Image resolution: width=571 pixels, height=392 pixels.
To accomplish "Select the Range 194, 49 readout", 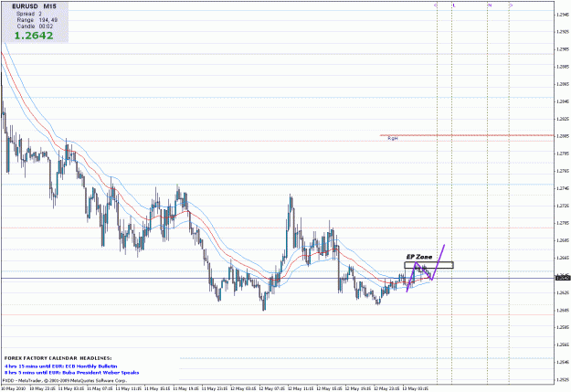I will [x=37, y=20].
